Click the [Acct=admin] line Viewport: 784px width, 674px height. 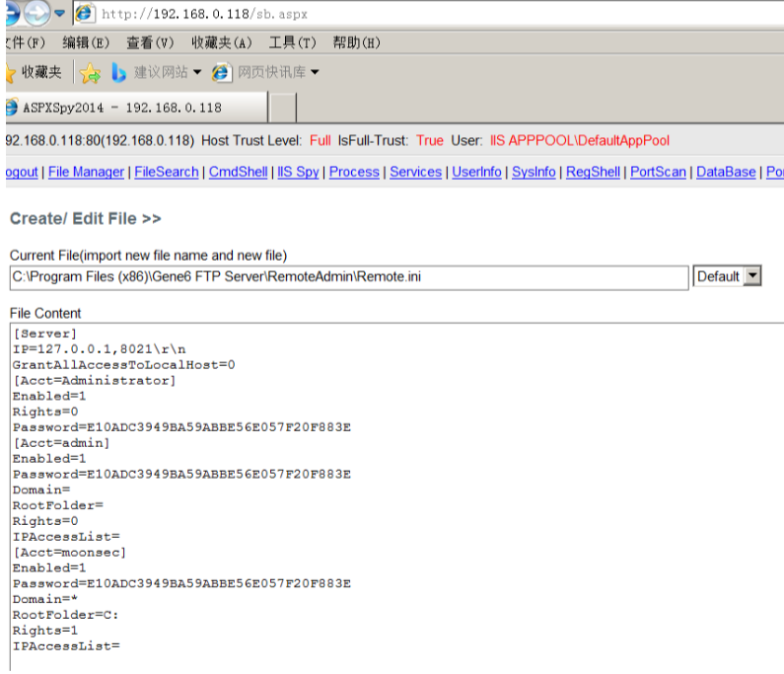tap(61, 443)
